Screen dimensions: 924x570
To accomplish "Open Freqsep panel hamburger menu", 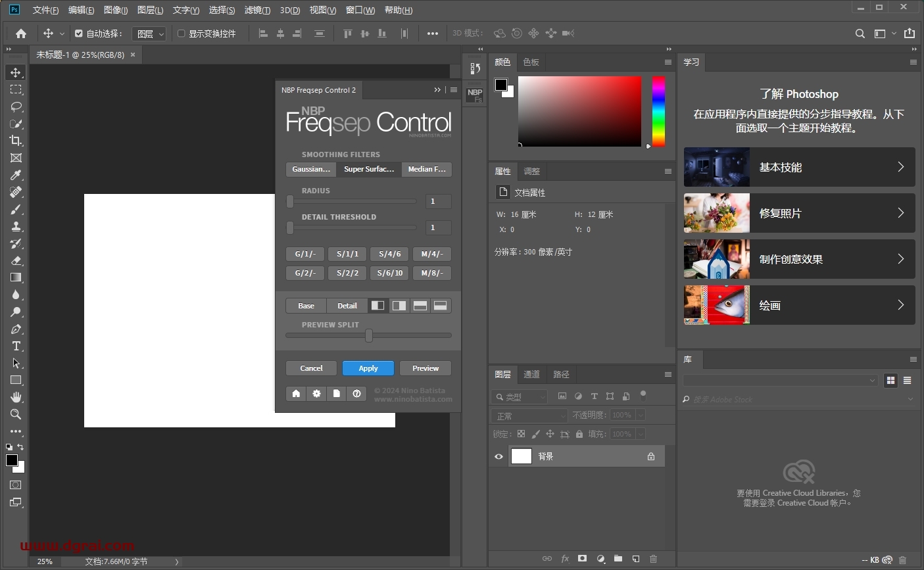I will point(454,90).
